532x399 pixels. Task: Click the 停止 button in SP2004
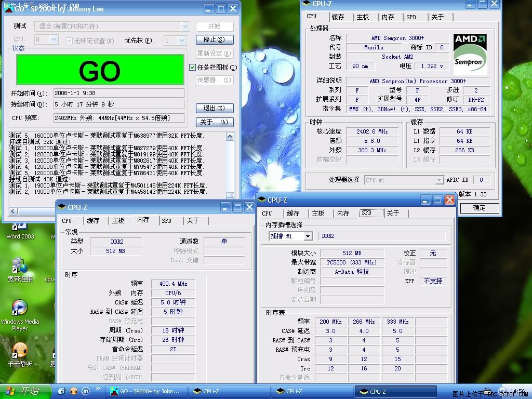[215, 39]
